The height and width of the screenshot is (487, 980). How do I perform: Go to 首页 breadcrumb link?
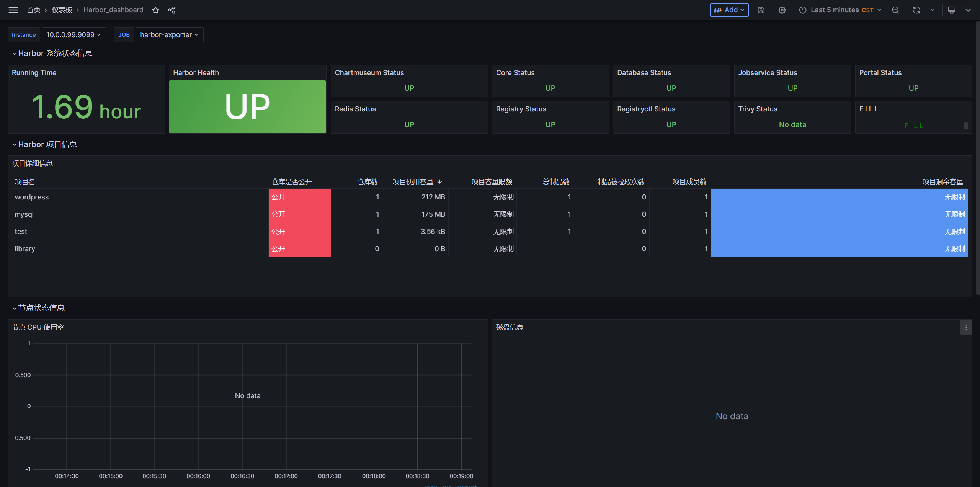tap(33, 10)
